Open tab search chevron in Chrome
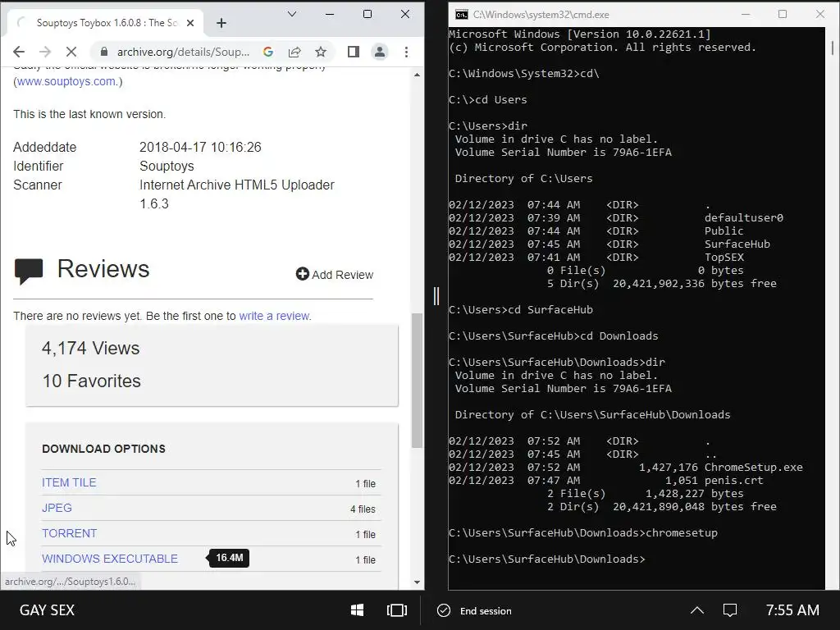Image resolution: width=840 pixels, height=630 pixels. click(292, 14)
